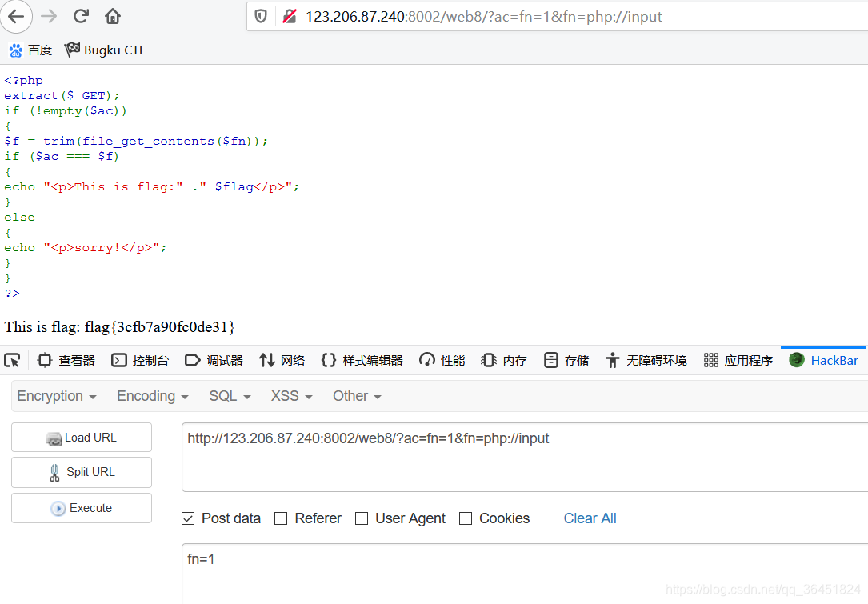
Task: Switch to the 性能 performance tab
Action: [442, 361]
